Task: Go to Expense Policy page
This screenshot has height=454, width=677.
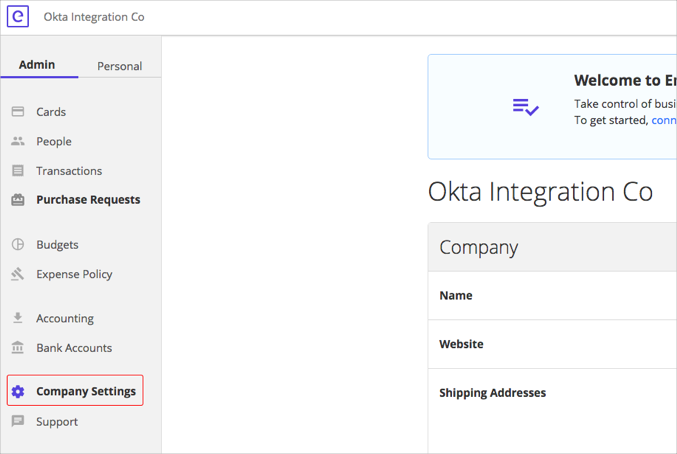Action: (x=74, y=274)
